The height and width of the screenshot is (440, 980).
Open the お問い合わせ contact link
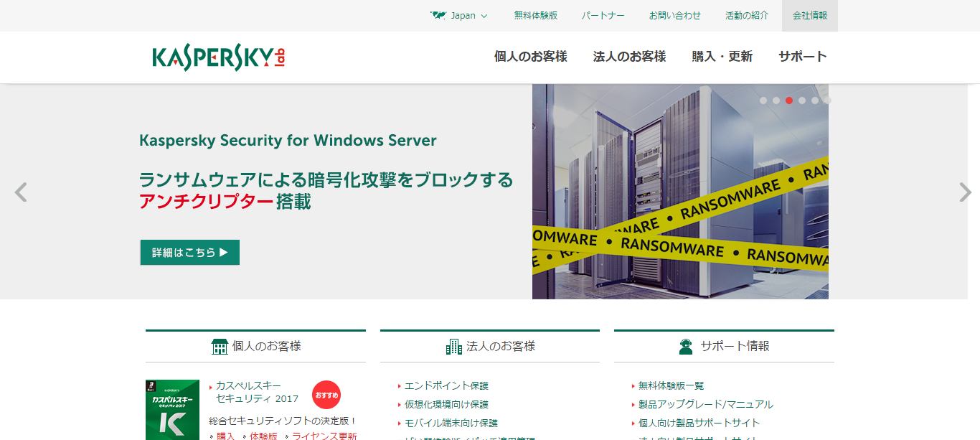[675, 15]
